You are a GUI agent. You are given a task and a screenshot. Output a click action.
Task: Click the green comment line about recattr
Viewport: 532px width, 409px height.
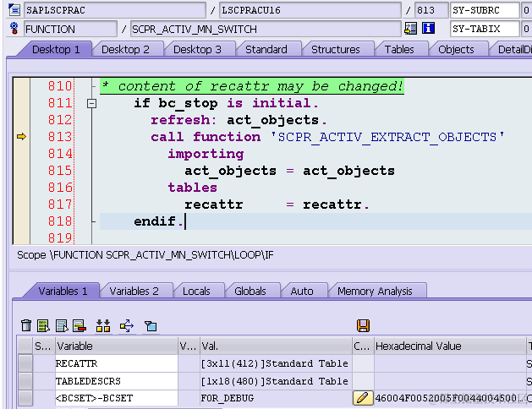point(252,86)
